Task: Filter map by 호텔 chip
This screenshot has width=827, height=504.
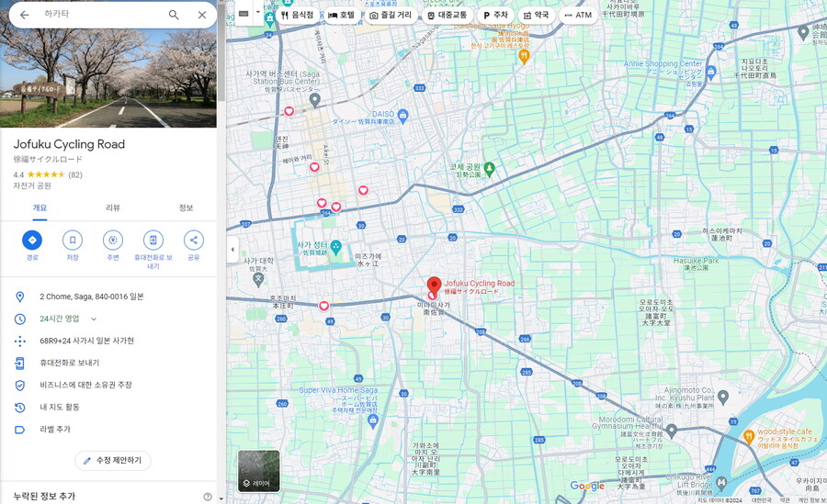Action: coord(341,16)
